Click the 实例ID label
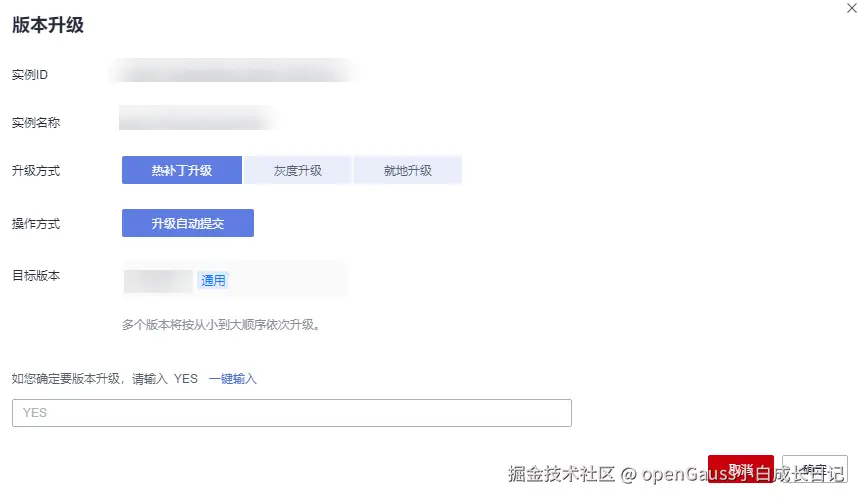 point(30,76)
